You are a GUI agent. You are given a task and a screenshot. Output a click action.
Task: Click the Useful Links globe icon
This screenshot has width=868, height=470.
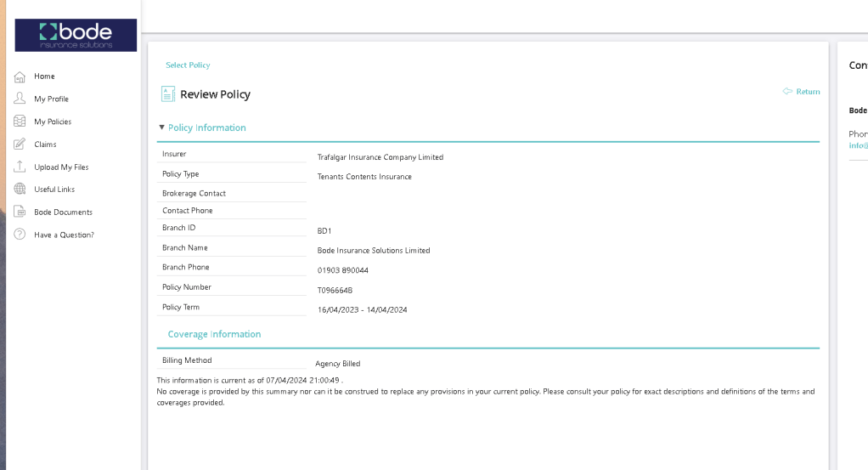point(20,189)
